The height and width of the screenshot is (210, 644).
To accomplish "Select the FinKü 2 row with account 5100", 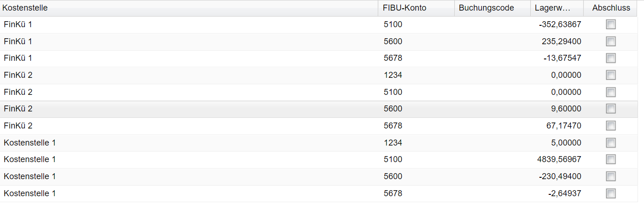I will click(x=184, y=92).
